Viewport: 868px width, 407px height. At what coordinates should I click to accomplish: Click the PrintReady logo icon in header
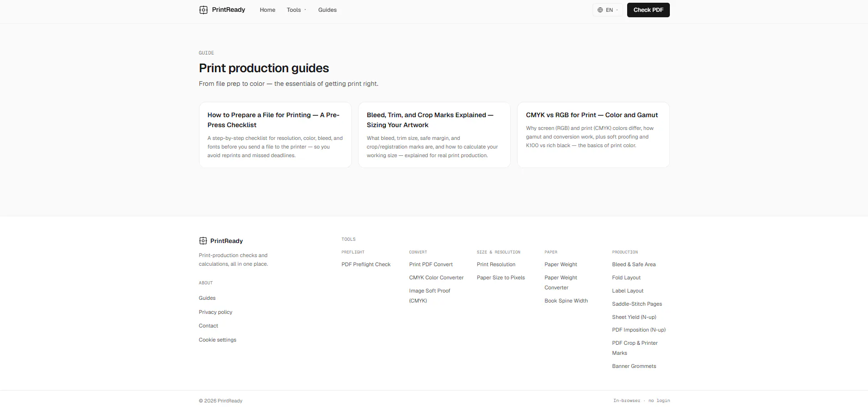(203, 10)
